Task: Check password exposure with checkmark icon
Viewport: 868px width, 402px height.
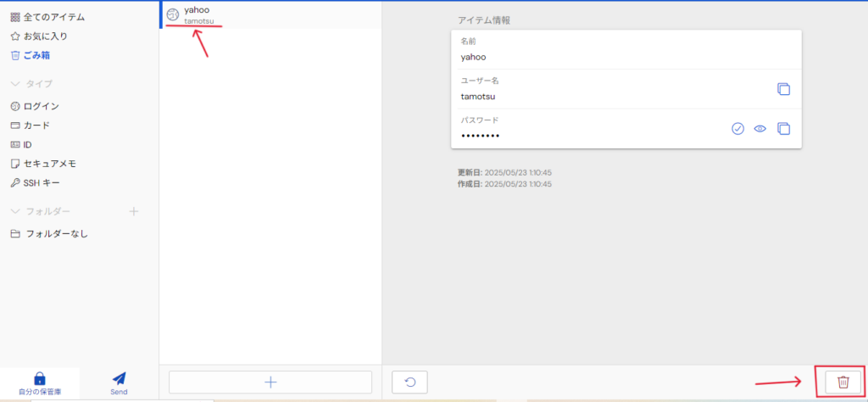Action: [x=737, y=128]
